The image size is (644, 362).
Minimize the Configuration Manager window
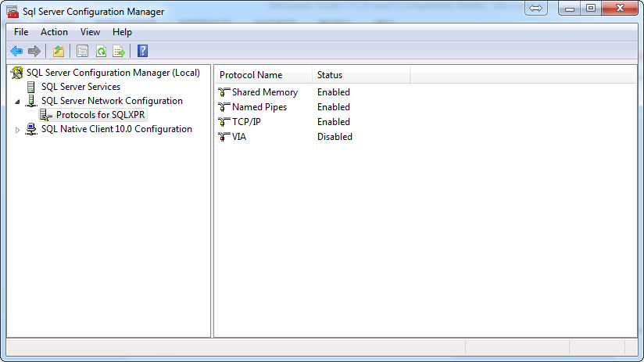click(x=569, y=9)
